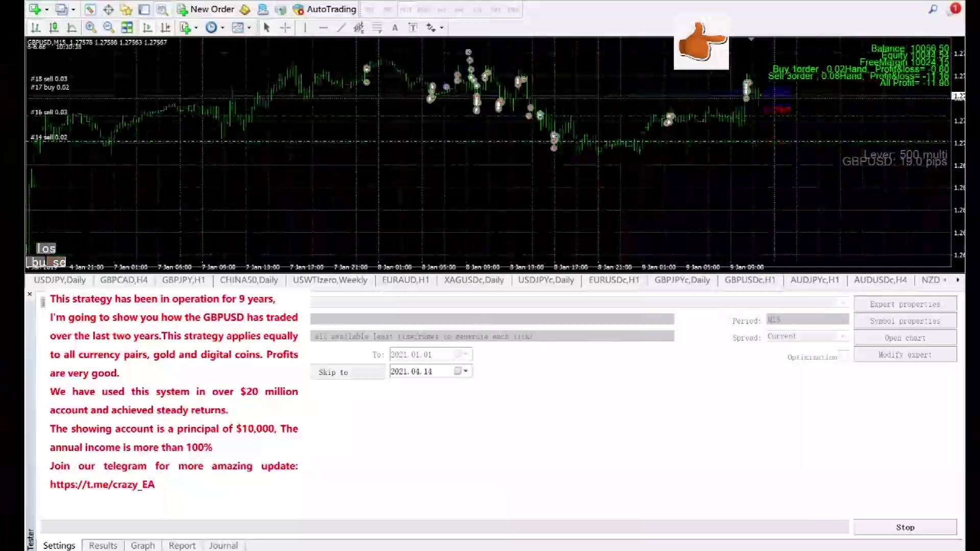Expand the periodicity clock dropdown arrow
This screenshot has height=551, width=980.
click(223, 28)
